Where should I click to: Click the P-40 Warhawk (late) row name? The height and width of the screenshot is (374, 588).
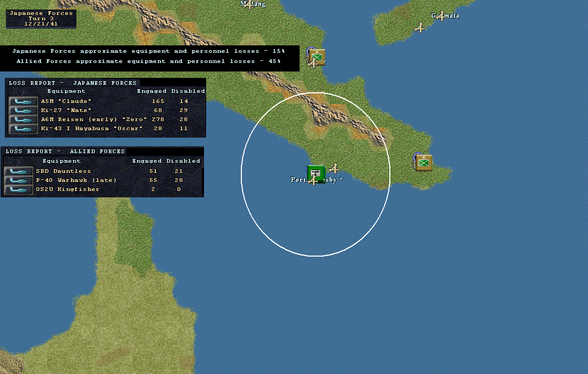[76, 180]
